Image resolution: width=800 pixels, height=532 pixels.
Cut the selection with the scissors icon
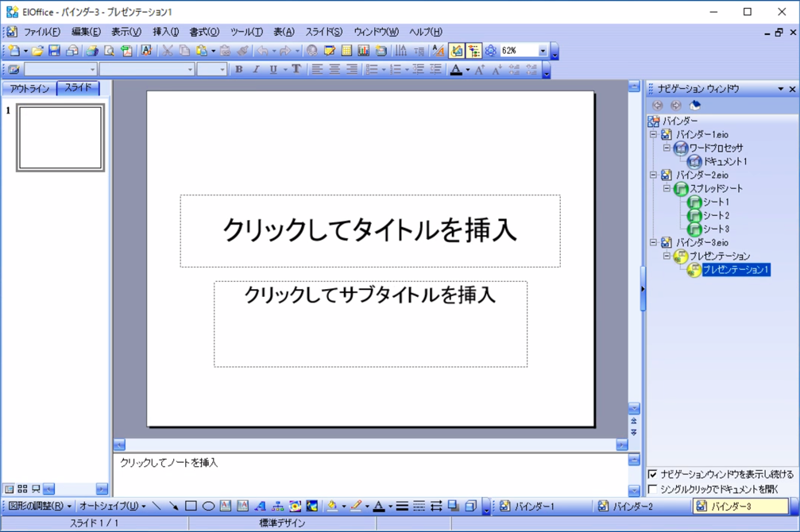click(168, 51)
